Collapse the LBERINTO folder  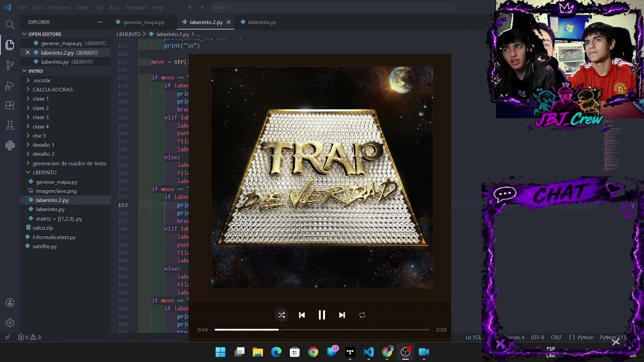pyautogui.click(x=65, y=172)
